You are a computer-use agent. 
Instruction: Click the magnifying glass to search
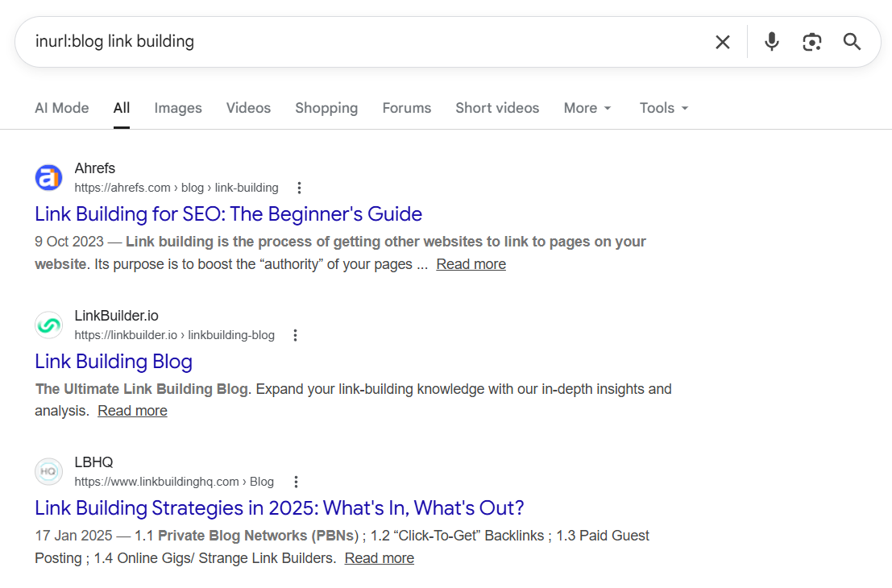coord(852,41)
